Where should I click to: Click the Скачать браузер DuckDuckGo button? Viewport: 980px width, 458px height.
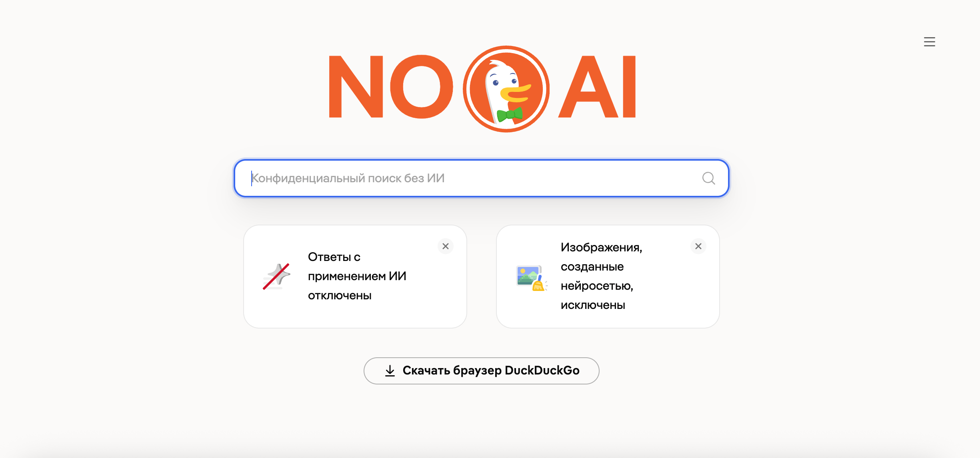481,370
